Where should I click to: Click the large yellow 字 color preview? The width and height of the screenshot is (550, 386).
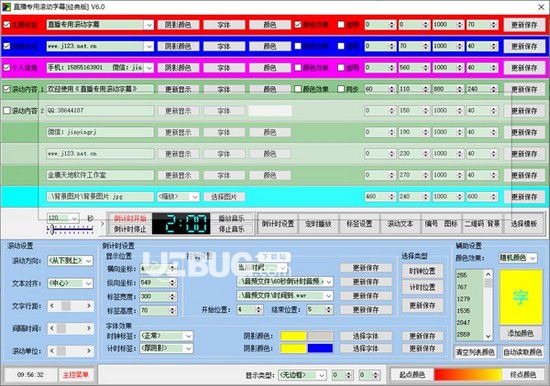[521, 297]
